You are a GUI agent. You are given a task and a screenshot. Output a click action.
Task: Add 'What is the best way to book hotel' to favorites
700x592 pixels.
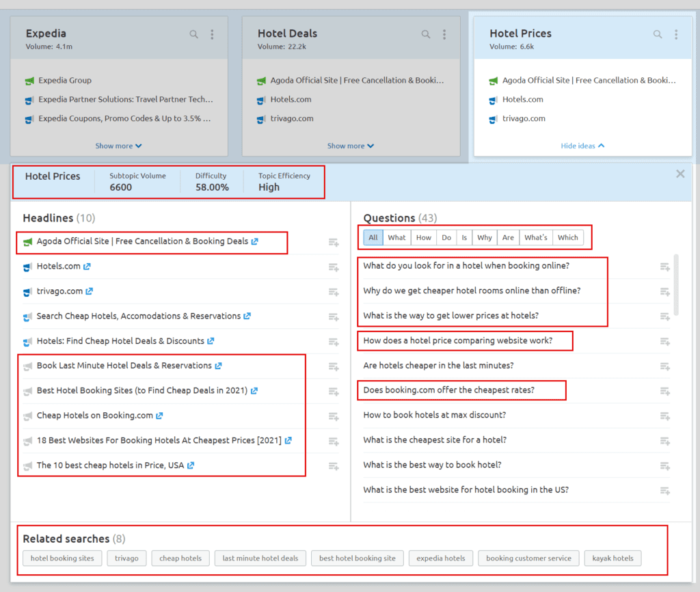tap(664, 466)
